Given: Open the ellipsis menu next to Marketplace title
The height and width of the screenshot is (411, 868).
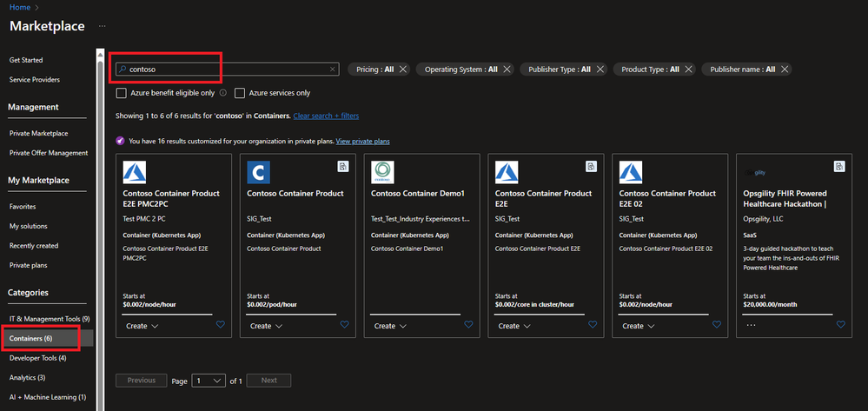Looking at the screenshot, I should click(x=103, y=26).
